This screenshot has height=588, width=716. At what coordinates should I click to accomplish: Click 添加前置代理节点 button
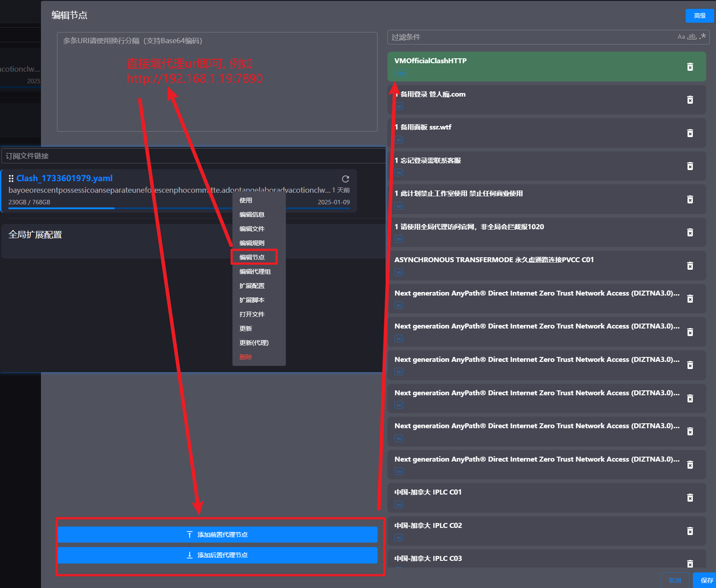[x=217, y=535]
